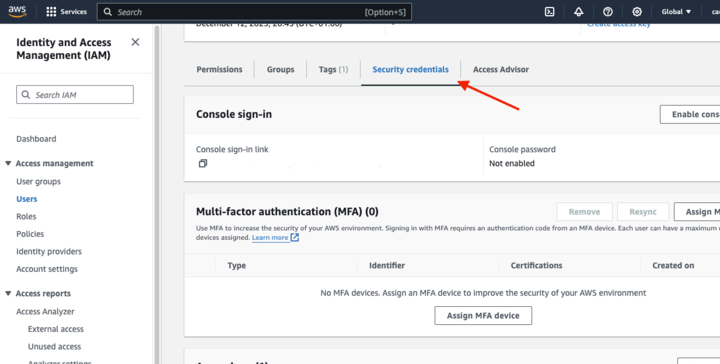Open the Services grid menu icon
The image size is (720, 364).
click(51, 12)
